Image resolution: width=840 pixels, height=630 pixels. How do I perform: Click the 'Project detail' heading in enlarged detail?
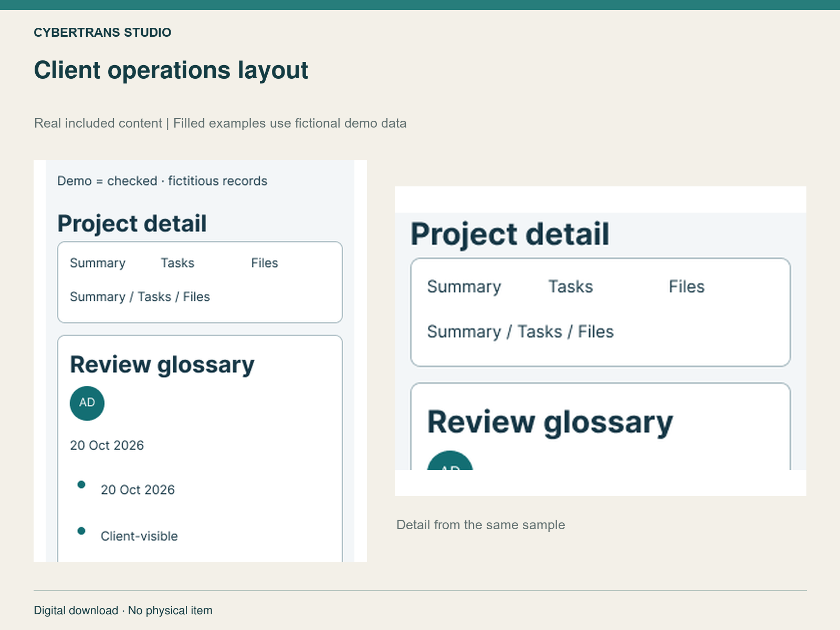(510, 234)
